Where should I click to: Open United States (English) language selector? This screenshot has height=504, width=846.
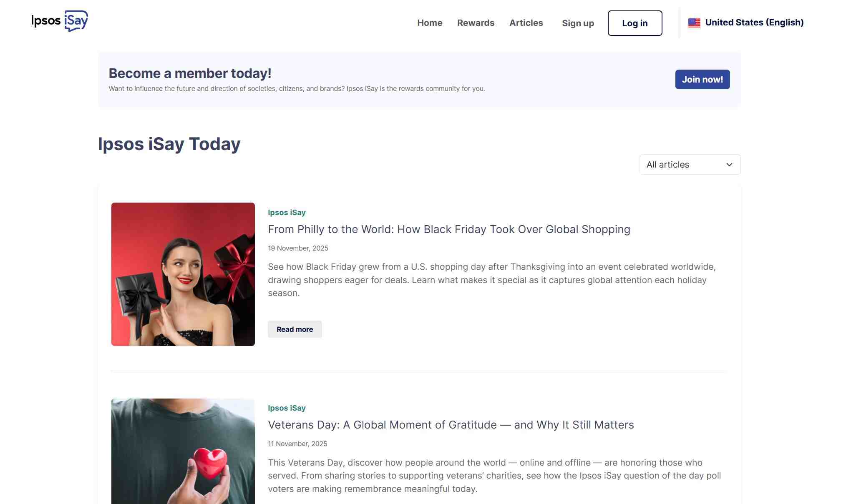click(754, 23)
